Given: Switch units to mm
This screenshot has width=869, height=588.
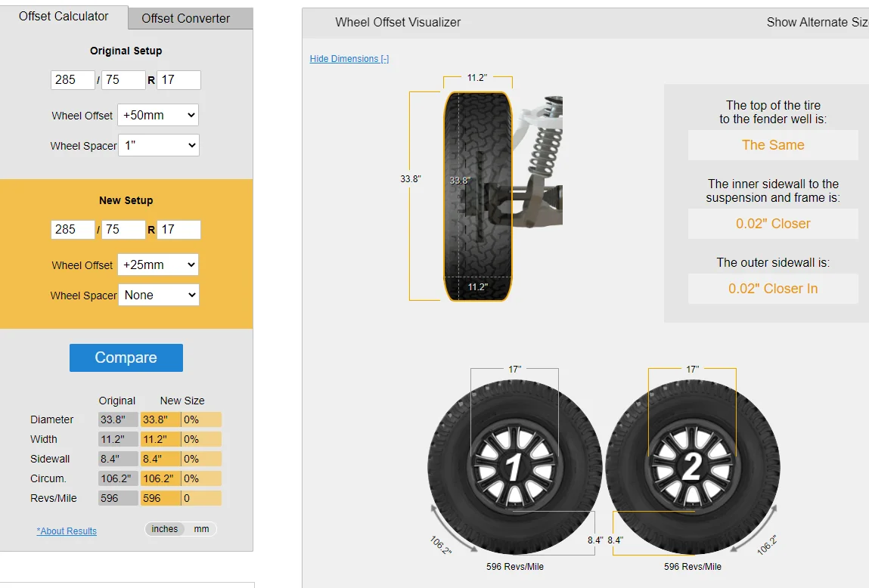Looking at the screenshot, I should (201, 529).
